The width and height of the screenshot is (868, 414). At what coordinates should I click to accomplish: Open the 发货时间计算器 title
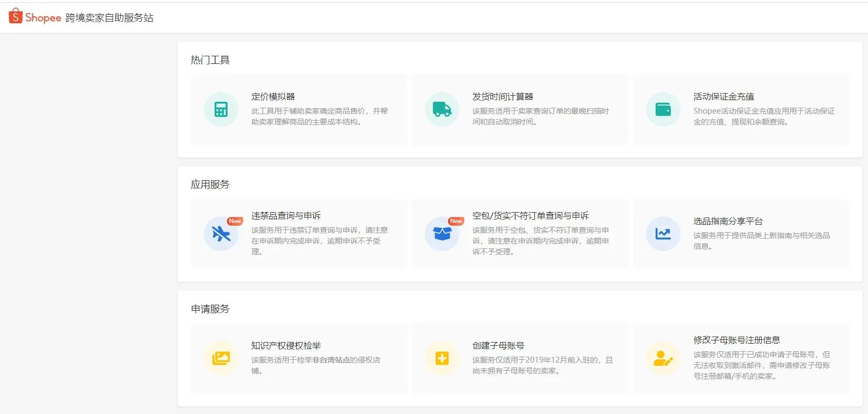click(x=503, y=97)
